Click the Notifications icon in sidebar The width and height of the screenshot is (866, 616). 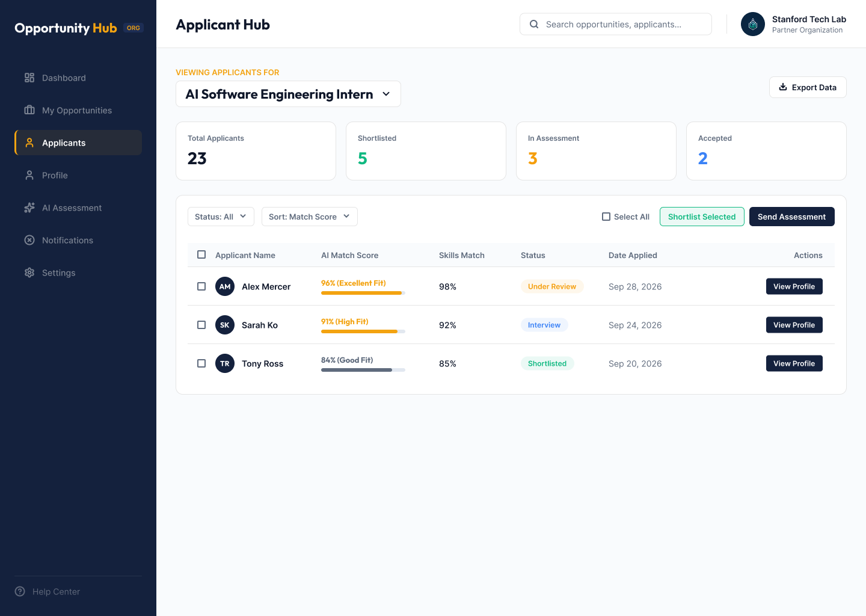click(x=29, y=240)
